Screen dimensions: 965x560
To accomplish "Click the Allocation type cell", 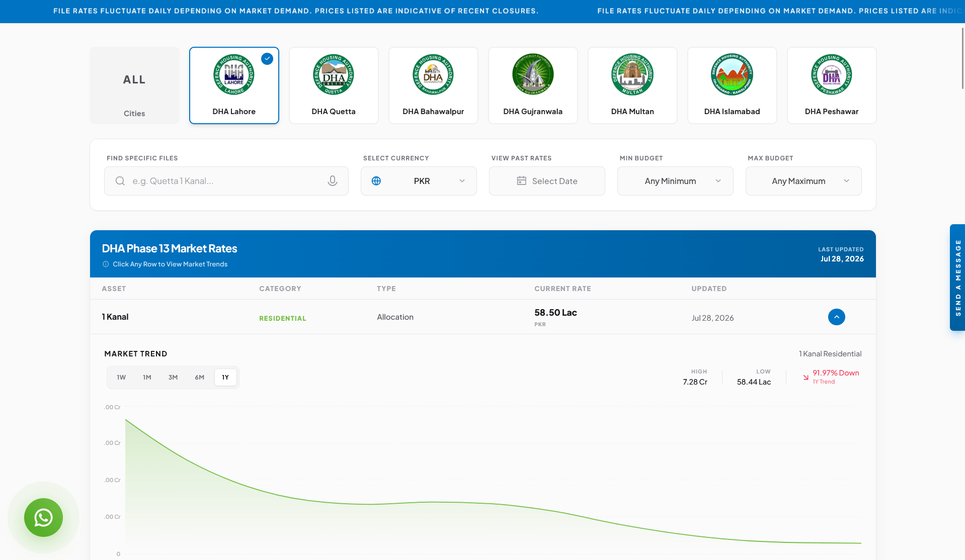I will pos(395,317).
